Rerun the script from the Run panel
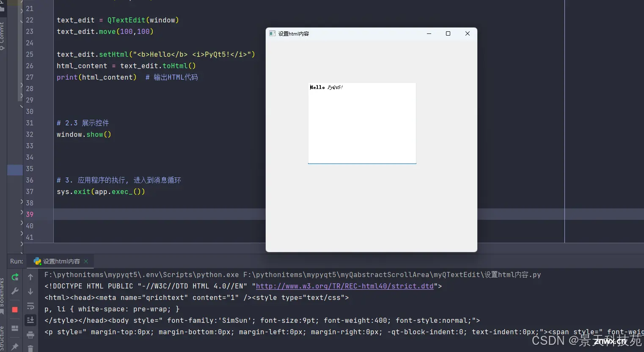 [15, 277]
